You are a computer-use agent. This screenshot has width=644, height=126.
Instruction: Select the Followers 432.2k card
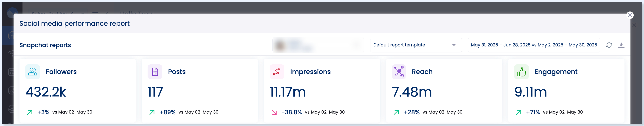(x=78, y=90)
